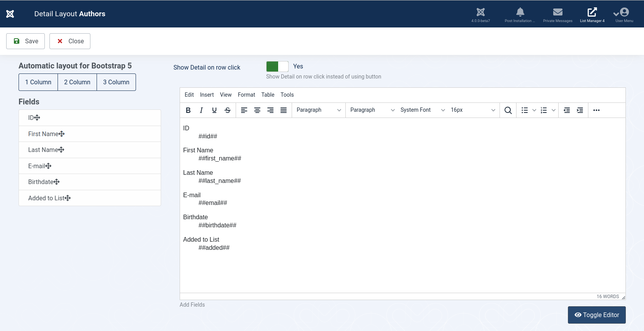Insert a bullet list

(525, 110)
